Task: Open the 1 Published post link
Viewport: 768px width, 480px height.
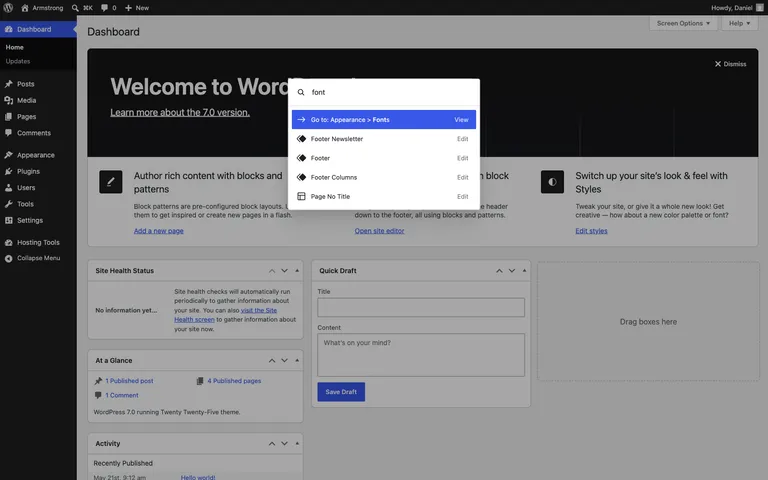Action: click(x=129, y=381)
